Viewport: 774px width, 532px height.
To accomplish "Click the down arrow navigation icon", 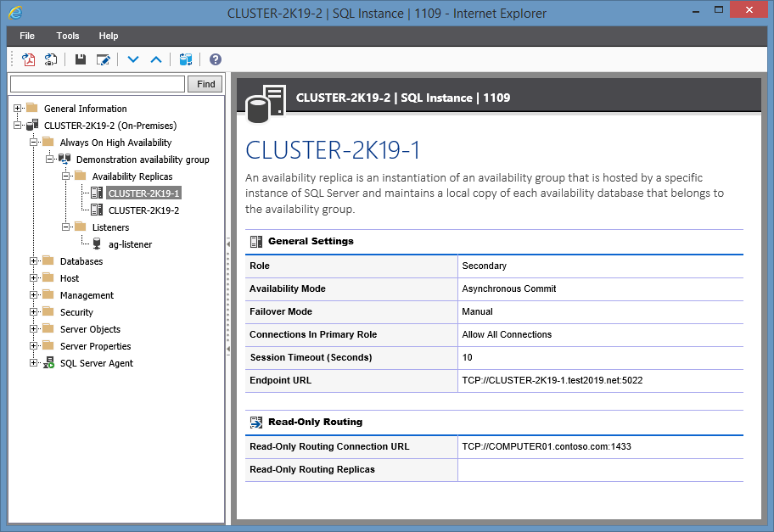I will (x=132, y=59).
